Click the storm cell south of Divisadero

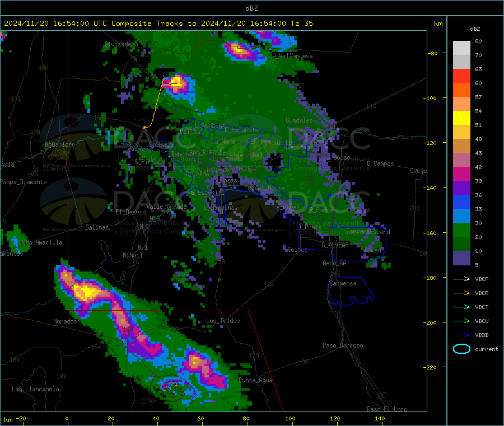point(178,83)
